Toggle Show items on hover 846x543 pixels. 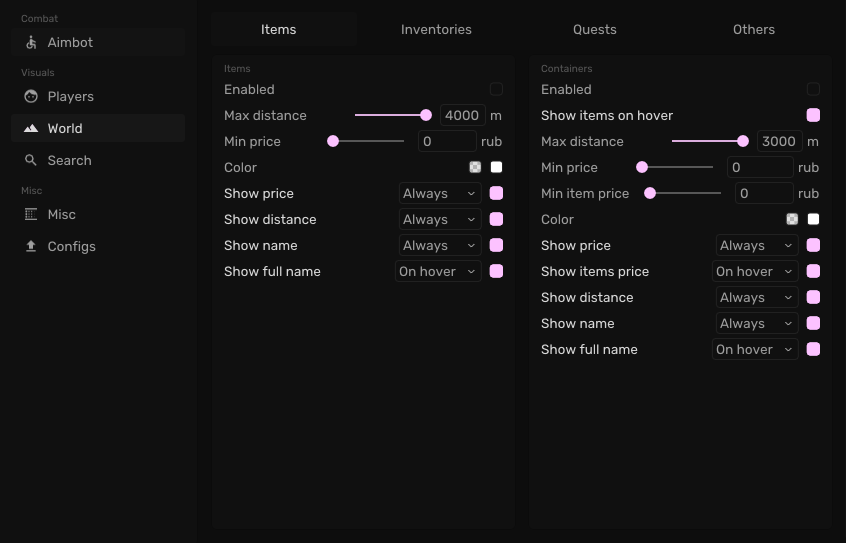point(813,116)
